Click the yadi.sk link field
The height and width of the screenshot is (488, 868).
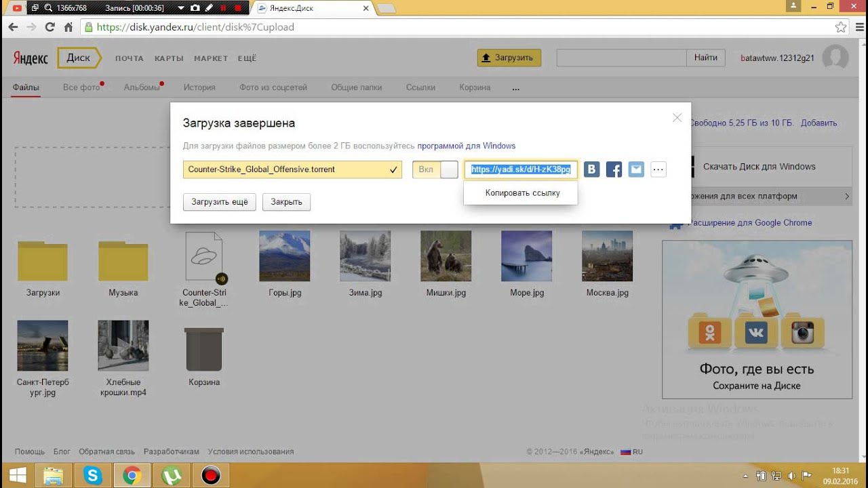click(521, 169)
